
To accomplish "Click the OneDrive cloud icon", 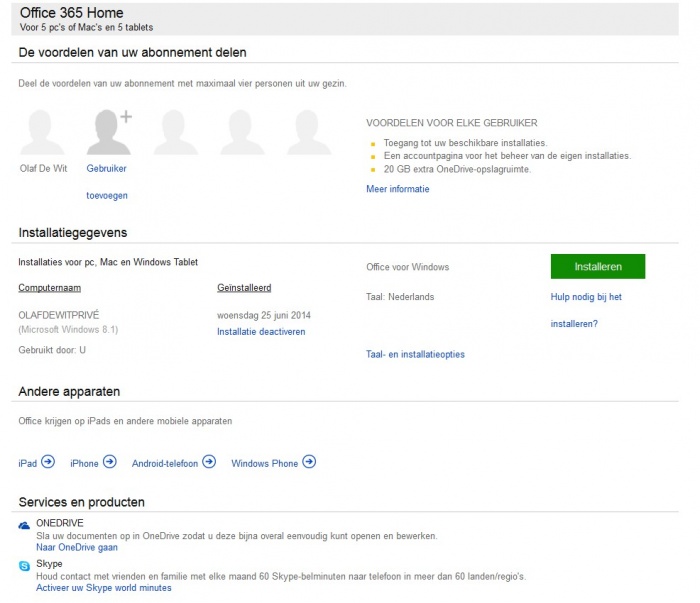I will pos(24,525).
